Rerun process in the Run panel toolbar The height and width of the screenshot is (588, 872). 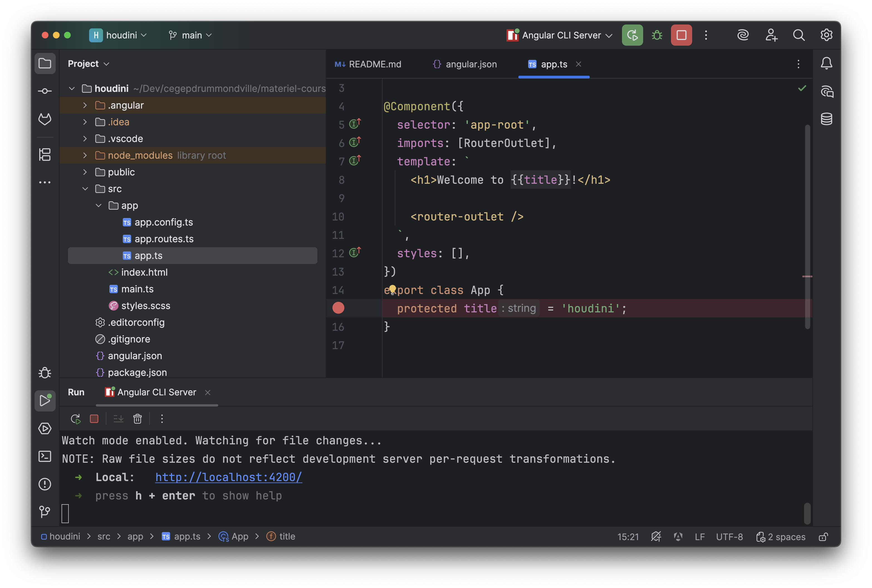click(x=76, y=419)
